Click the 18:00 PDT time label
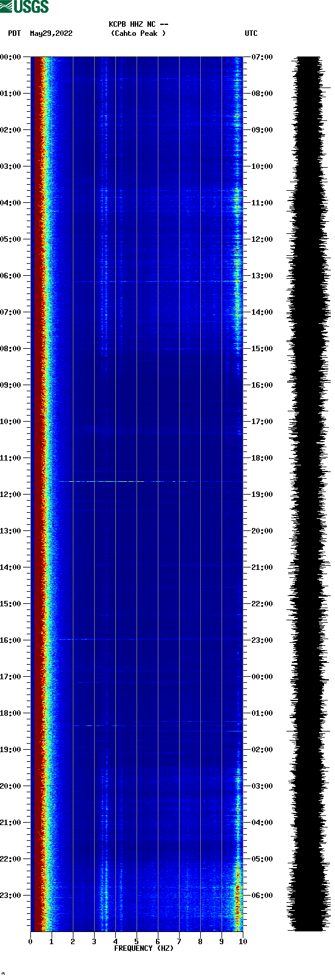Screen dimensions: 335x980 [10, 713]
